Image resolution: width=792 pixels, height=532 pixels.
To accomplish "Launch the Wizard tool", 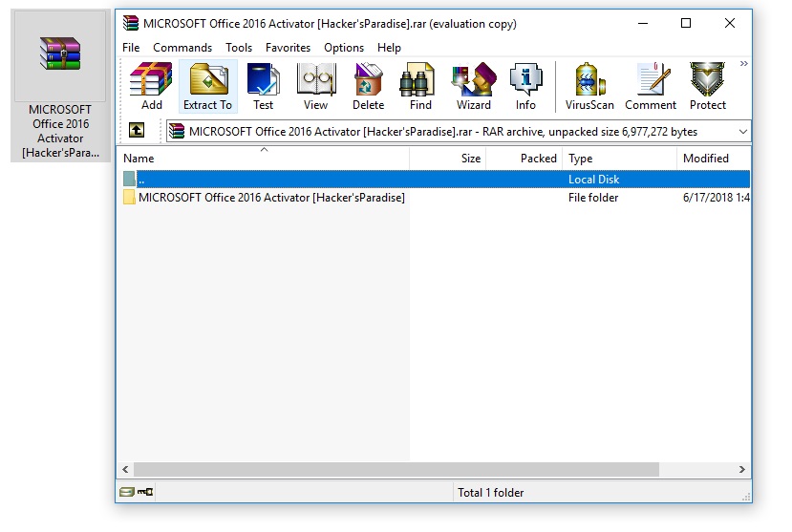I will coord(474,86).
